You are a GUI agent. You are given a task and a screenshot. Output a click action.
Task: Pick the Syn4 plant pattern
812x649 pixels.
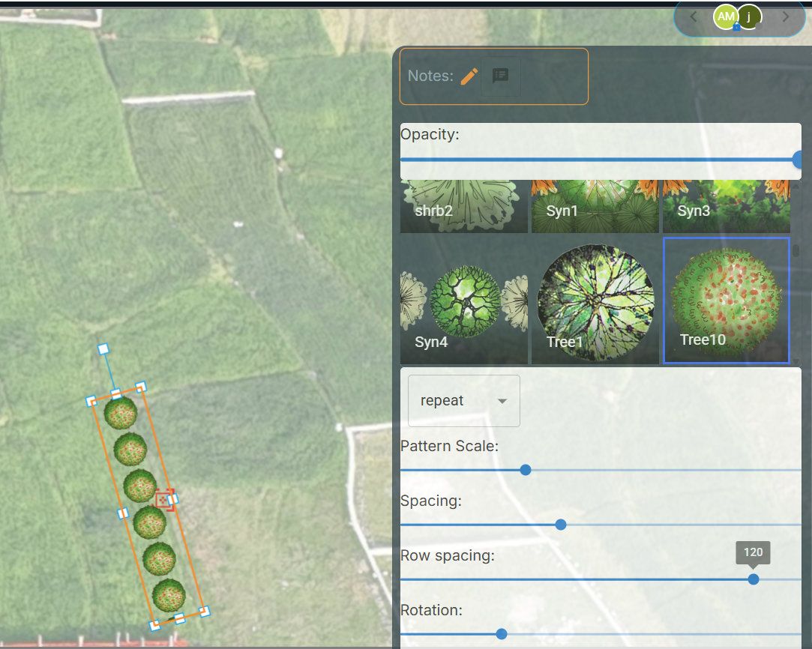463,301
